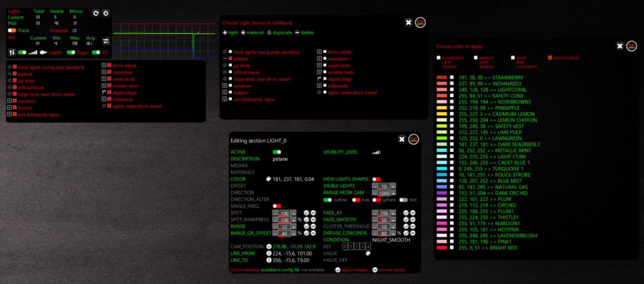Click the plus icon to add a light
This screenshot has height=284, width=644.
tap(225, 33)
